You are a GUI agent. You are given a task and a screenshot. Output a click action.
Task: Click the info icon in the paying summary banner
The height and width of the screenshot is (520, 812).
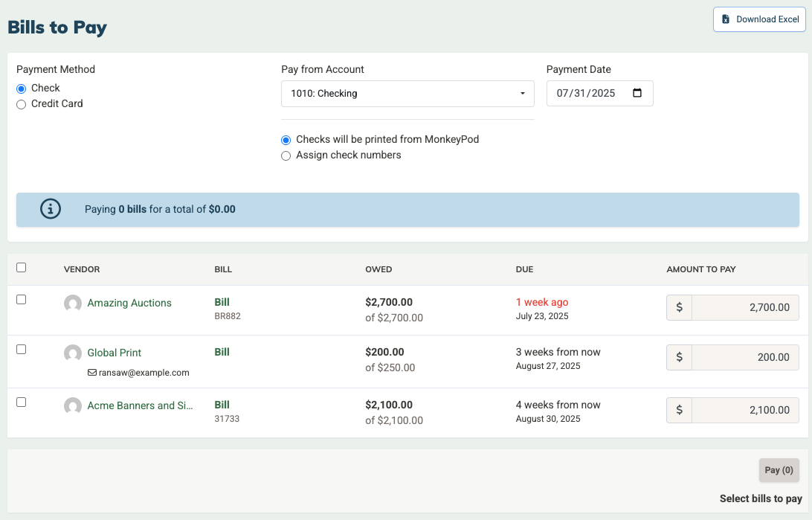(51, 209)
